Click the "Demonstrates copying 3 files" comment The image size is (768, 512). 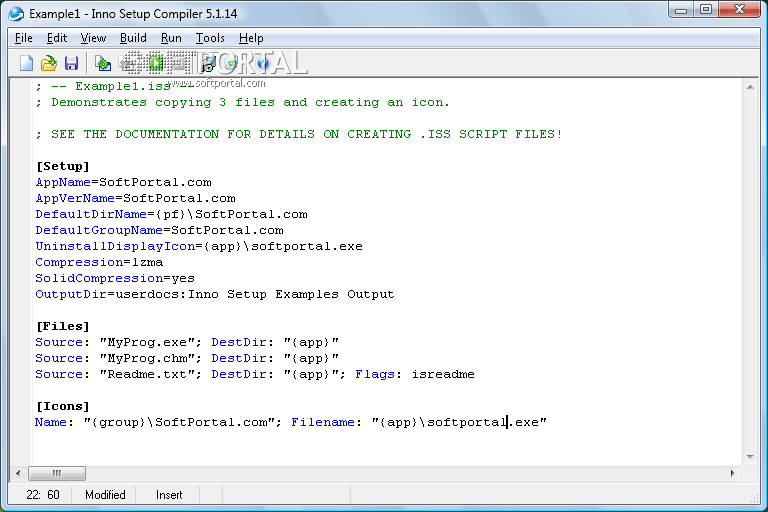[242, 102]
